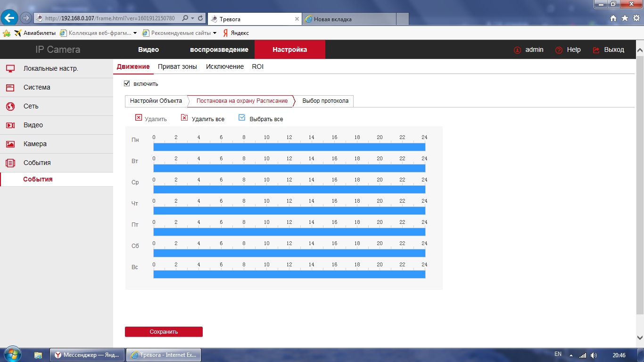
Task: Click the Network globe icon
Action: click(10, 107)
